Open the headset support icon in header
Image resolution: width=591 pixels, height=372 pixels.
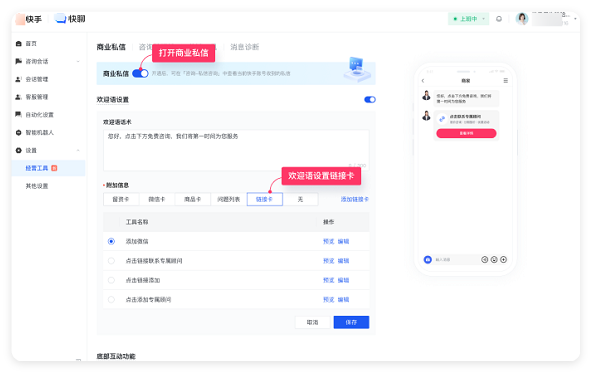[499, 19]
